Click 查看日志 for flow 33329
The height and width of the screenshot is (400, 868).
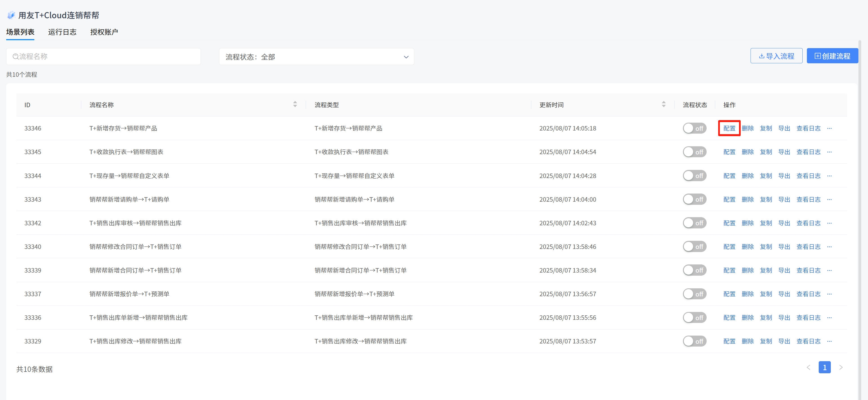click(x=808, y=341)
